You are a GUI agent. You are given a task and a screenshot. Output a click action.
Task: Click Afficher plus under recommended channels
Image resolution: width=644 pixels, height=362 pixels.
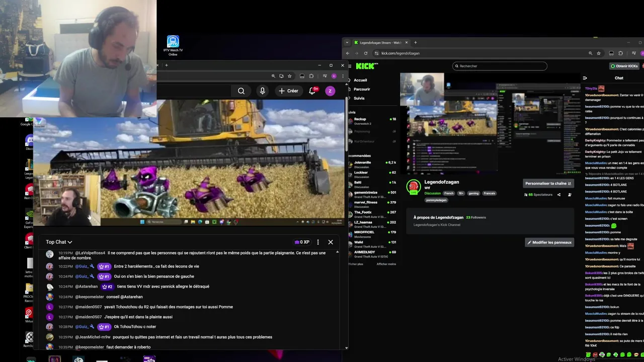click(356, 264)
